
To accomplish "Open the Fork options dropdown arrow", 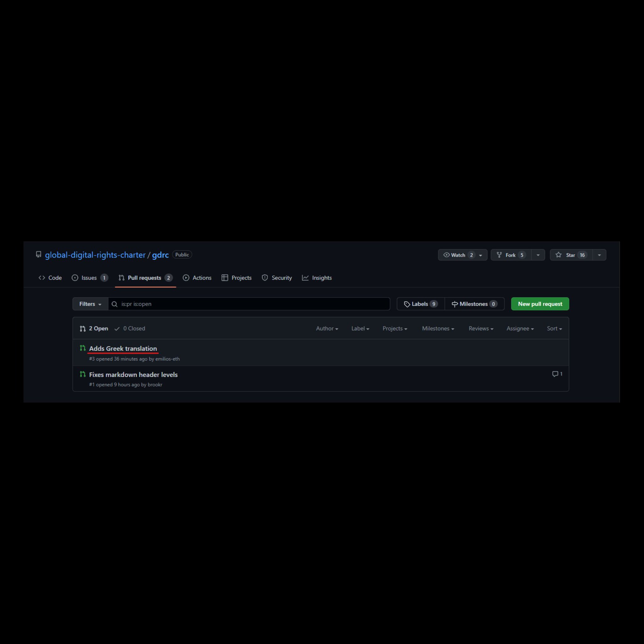I will point(538,255).
